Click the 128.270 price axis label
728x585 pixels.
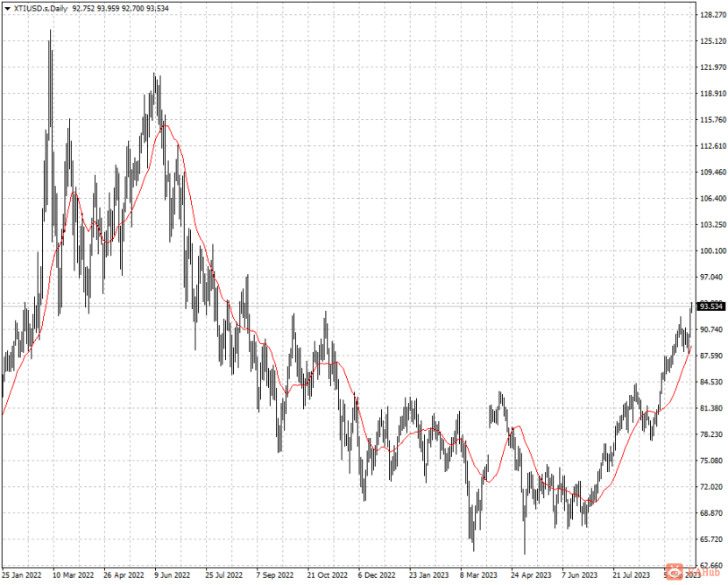point(713,15)
